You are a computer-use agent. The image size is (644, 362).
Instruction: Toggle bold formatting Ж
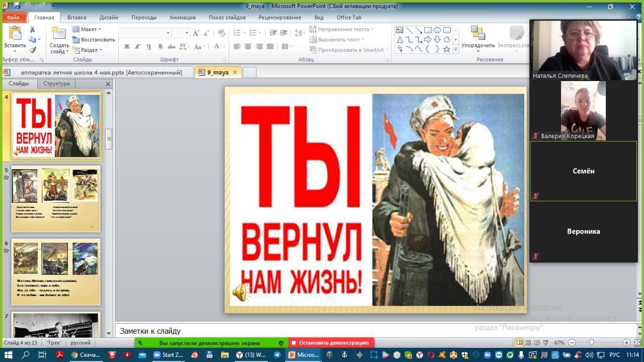coord(127,47)
